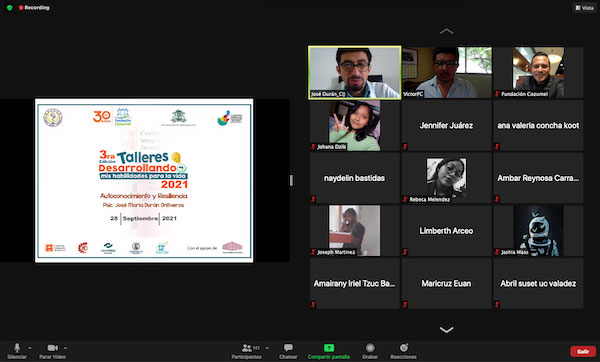Mute microphone with the Silenciar icon
This screenshot has height=362, width=600.
pyautogui.click(x=17, y=347)
